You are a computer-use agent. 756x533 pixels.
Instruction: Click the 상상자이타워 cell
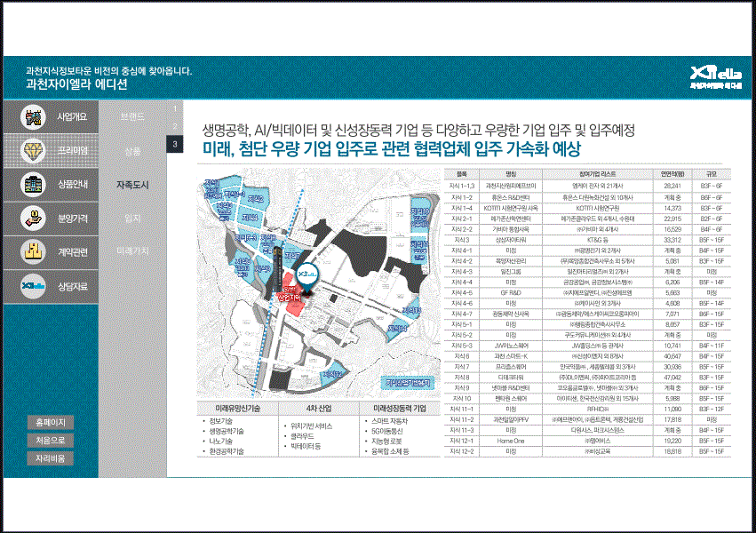coord(511,240)
